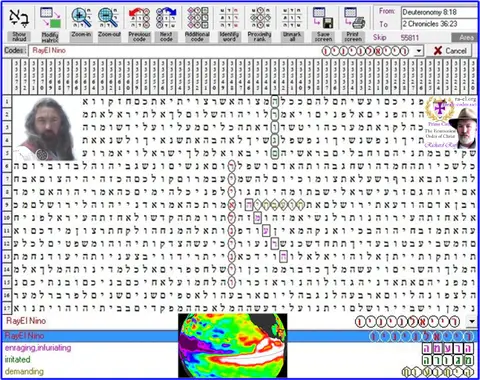The height and width of the screenshot is (380, 480).
Task: Click the Area button beside Skip value
Action: 466,37
